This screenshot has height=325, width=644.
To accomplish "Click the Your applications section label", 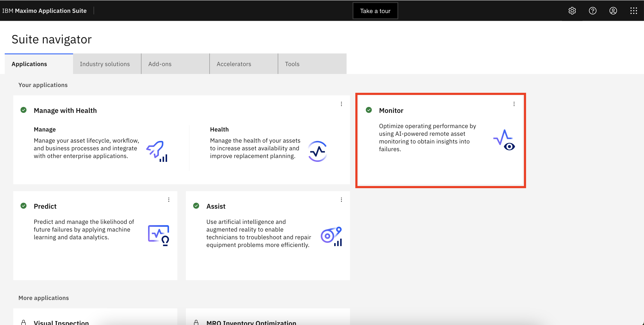I will tap(43, 85).
